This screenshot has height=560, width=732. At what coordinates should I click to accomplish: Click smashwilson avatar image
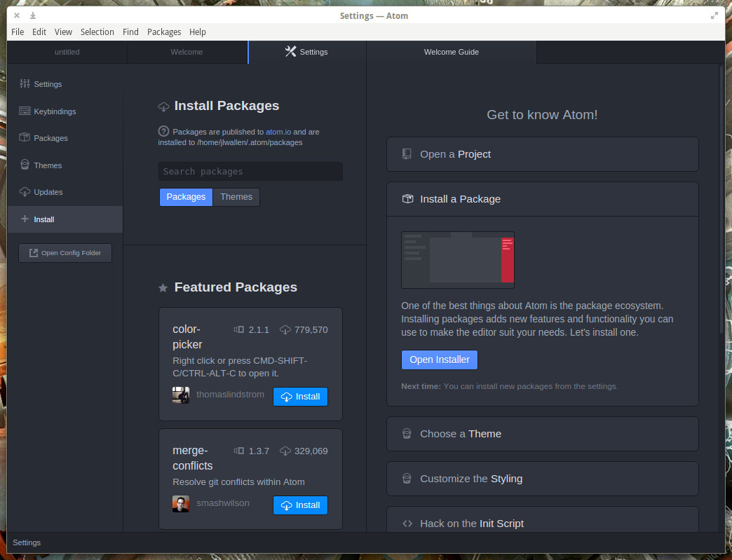pyautogui.click(x=181, y=504)
